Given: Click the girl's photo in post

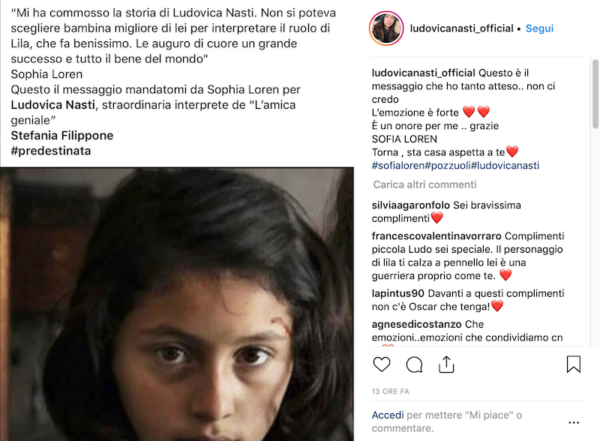Looking at the screenshot, I should 177,304.
